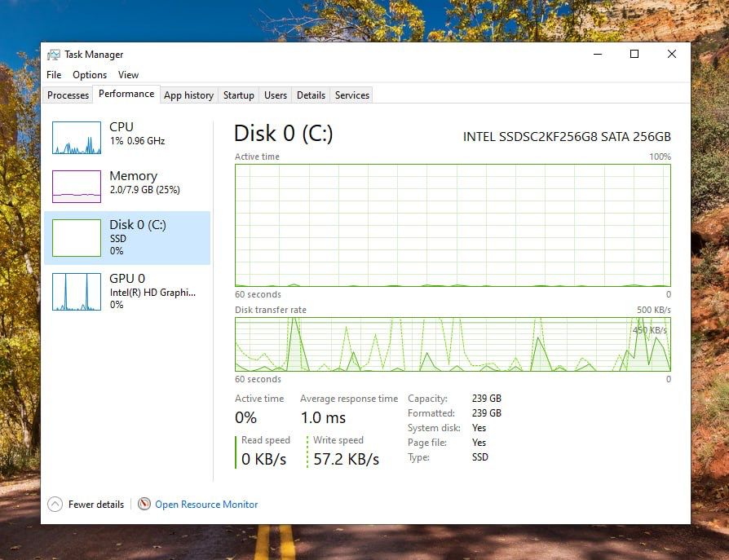Click the Disk 0 (C:) heading
The height and width of the screenshot is (560, 729).
point(284,134)
